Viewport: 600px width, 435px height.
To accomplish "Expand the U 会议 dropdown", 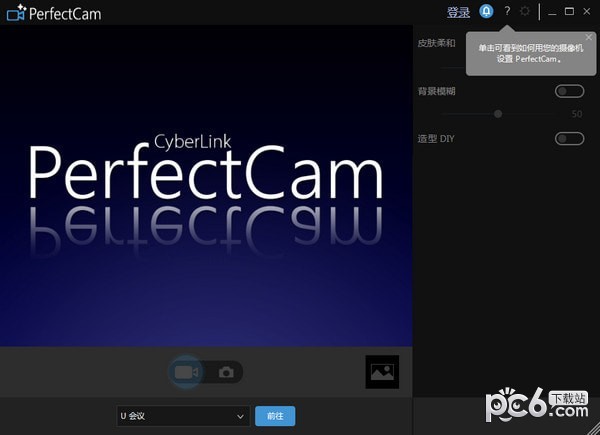I will [x=183, y=416].
